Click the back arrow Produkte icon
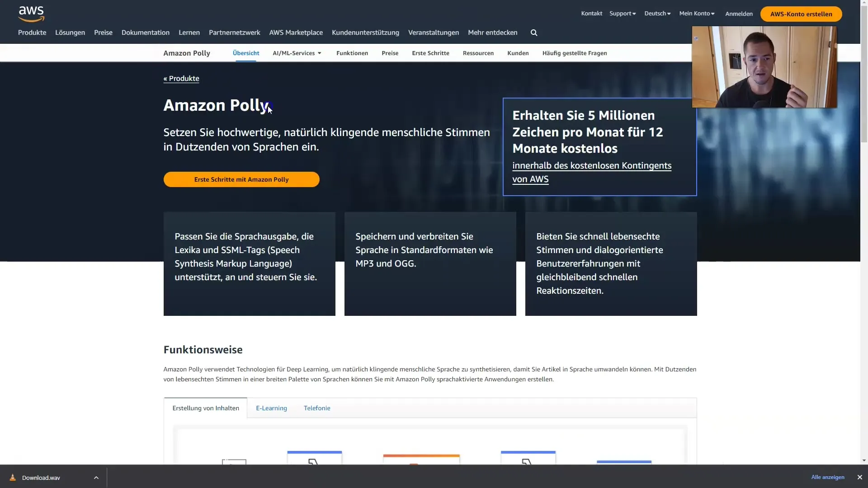This screenshot has width=868, height=488. (181, 78)
